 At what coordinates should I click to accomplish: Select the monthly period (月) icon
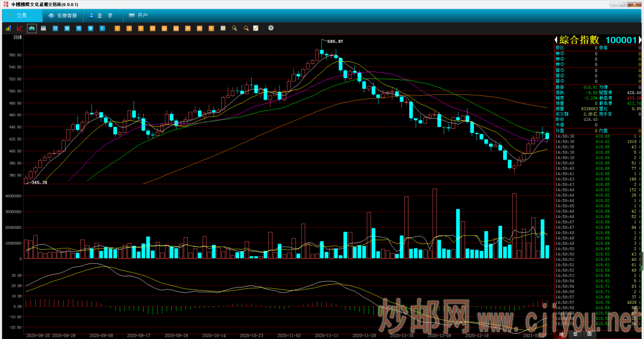click(x=79, y=28)
